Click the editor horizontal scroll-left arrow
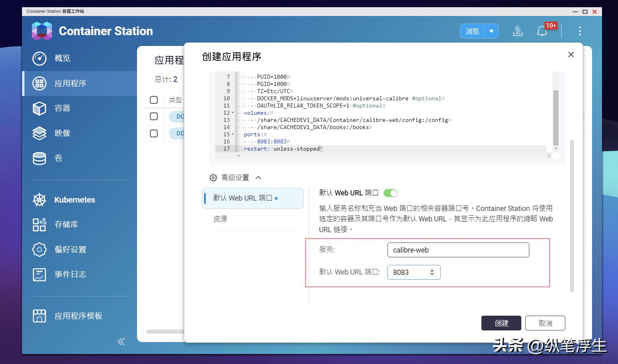Screen dimensions: 618x364 [x=239, y=155]
